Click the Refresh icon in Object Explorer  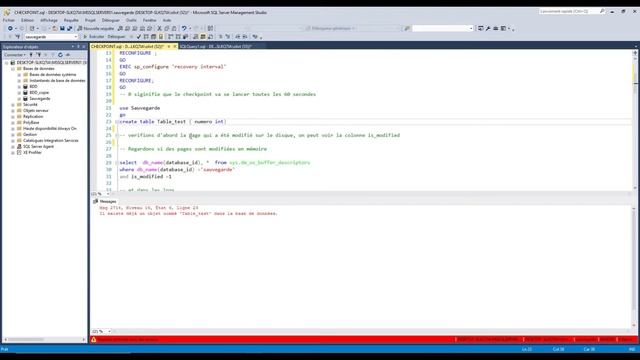(60, 55)
